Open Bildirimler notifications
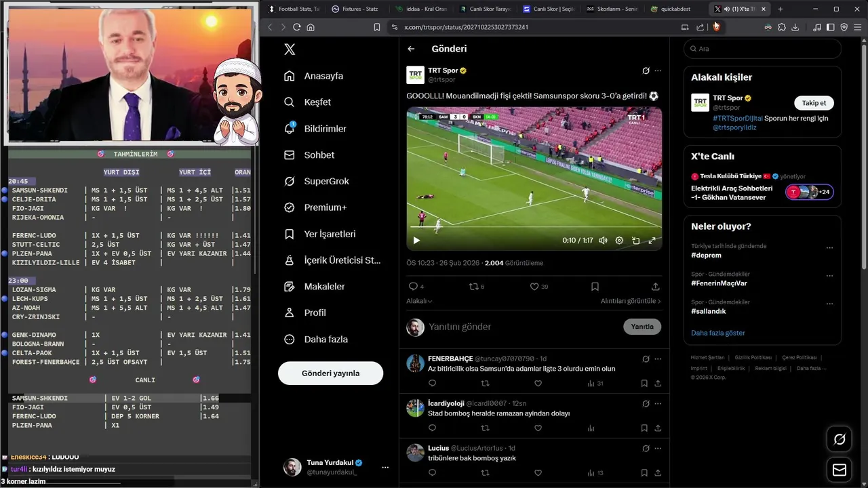 (x=316, y=129)
